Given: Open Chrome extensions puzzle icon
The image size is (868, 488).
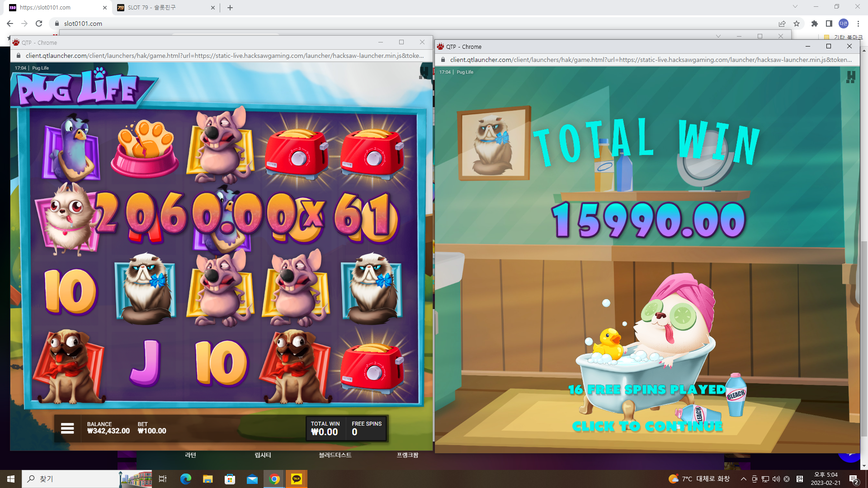Looking at the screenshot, I should (x=815, y=23).
